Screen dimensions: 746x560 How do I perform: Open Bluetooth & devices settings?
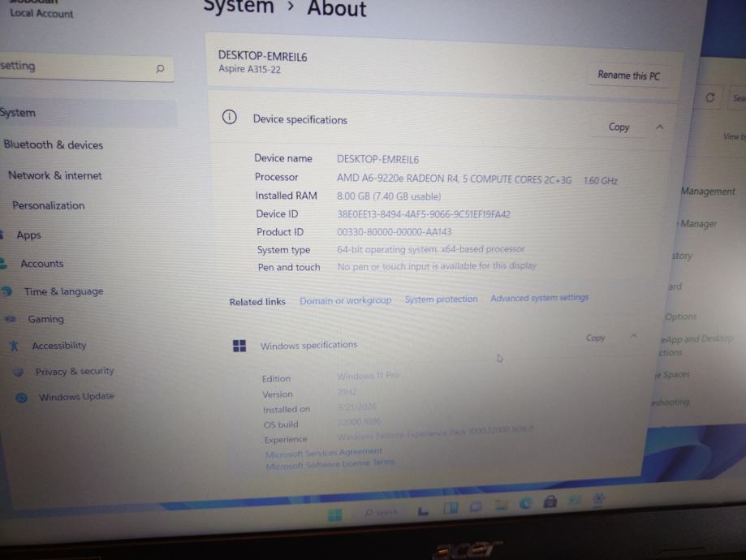(53, 144)
